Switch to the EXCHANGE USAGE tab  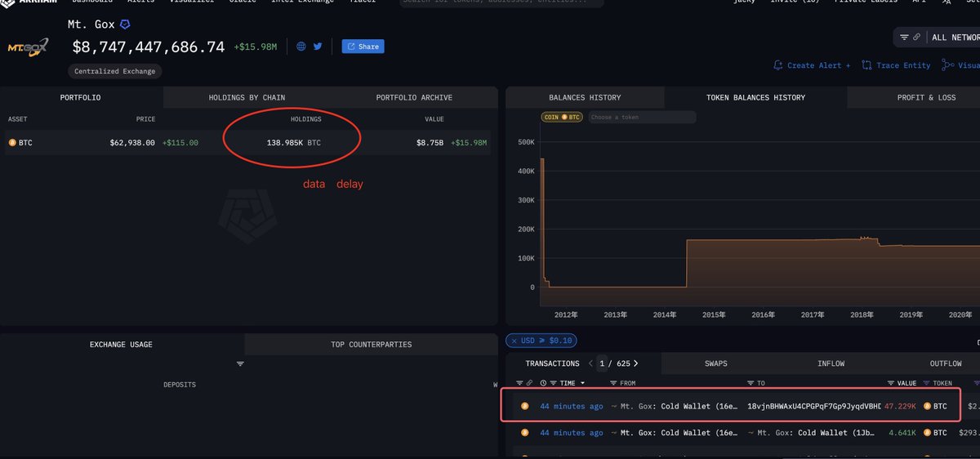point(121,344)
